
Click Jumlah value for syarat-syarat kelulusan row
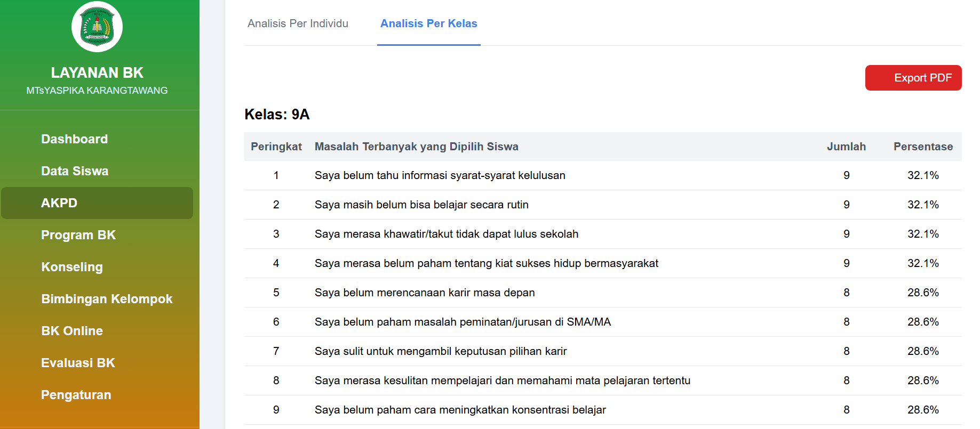(847, 175)
